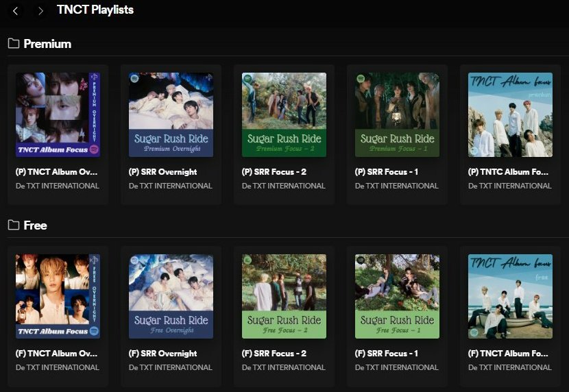Click De TXT INTERNATIONAL under (F) SRR Overnight
Screen dimensions: 569x392
(171, 368)
